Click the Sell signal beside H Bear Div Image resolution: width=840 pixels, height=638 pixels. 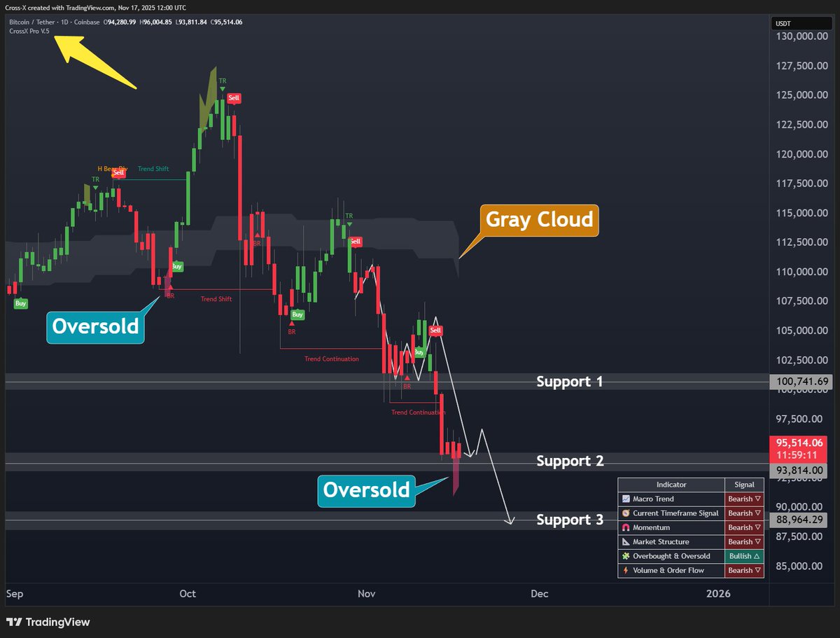pyautogui.click(x=118, y=172)
